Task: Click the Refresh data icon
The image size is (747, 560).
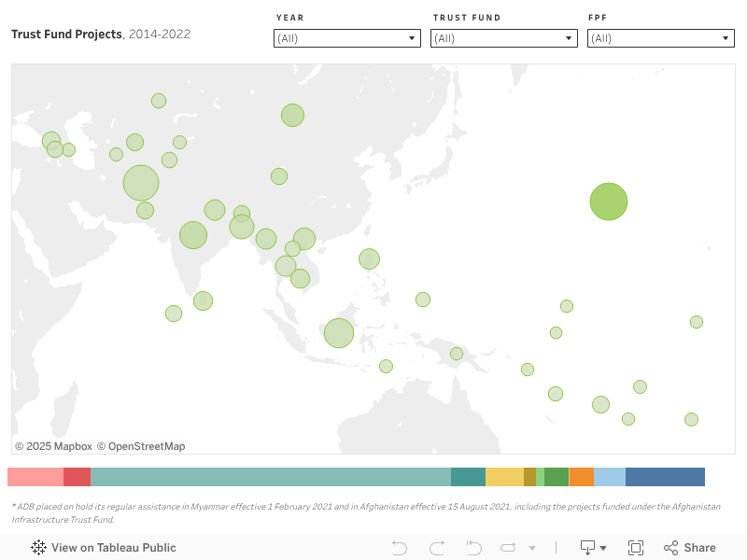Action: pyautogui.click(x=508, y=548)
